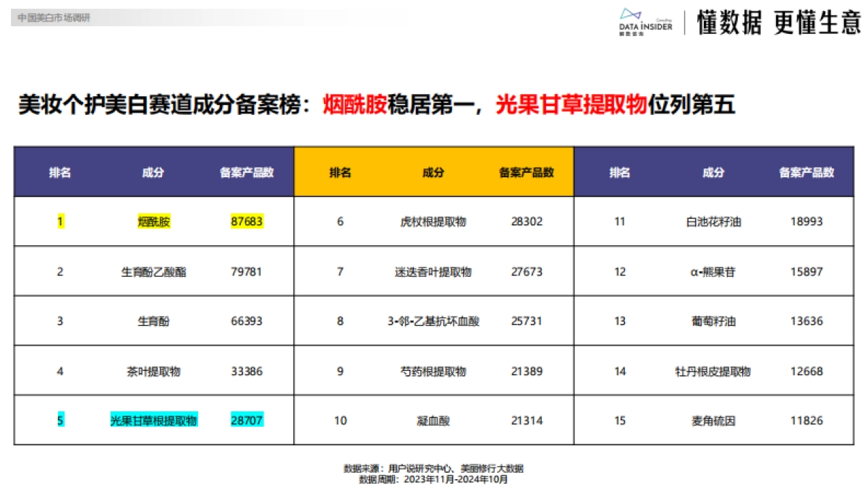
Task: Click the yellow 成分 column header
Action: [434, 172]
